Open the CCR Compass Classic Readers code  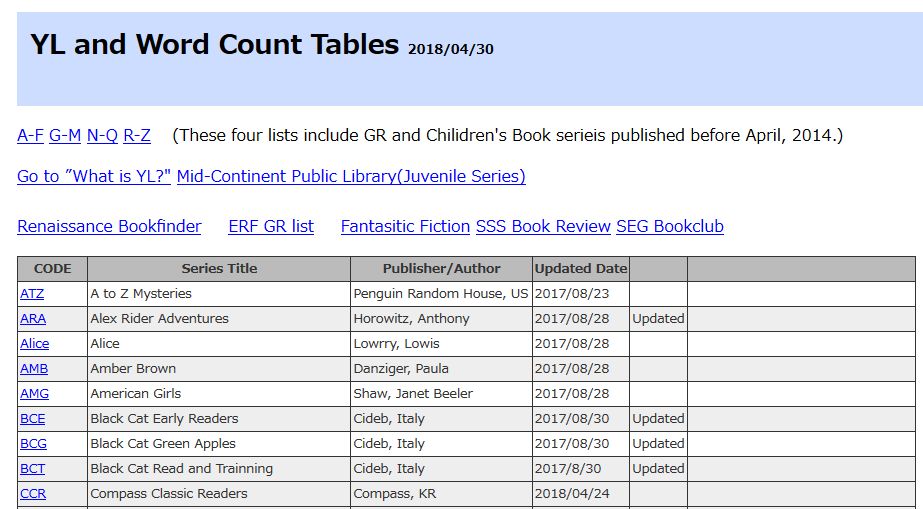click(33, 494)
